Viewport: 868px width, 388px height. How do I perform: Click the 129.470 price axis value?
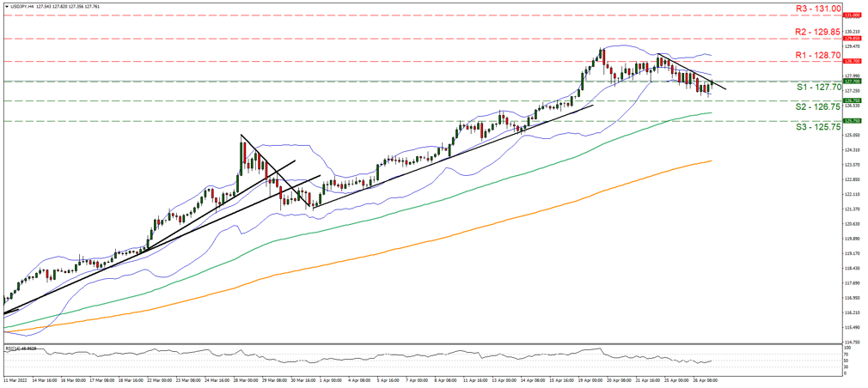point(852,46)
